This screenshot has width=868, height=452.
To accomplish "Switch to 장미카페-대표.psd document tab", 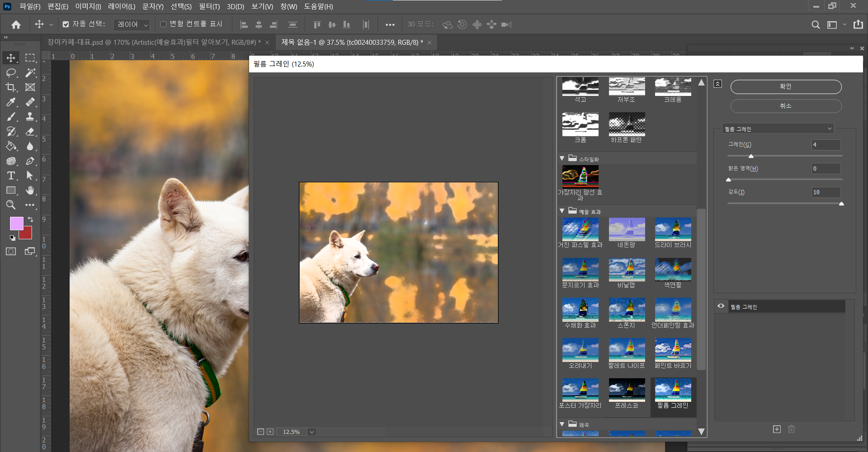I will pos(154,43).
